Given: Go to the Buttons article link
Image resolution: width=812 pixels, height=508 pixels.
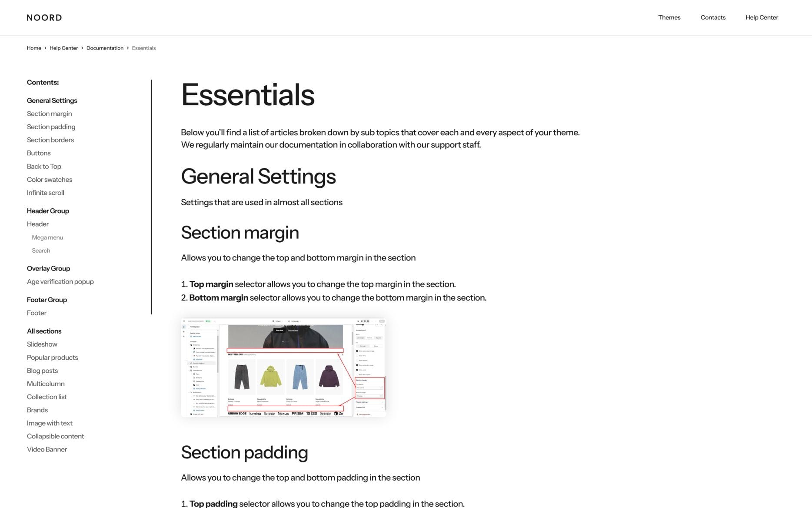Looking at the screenshot, I should [x=39, y=153].
